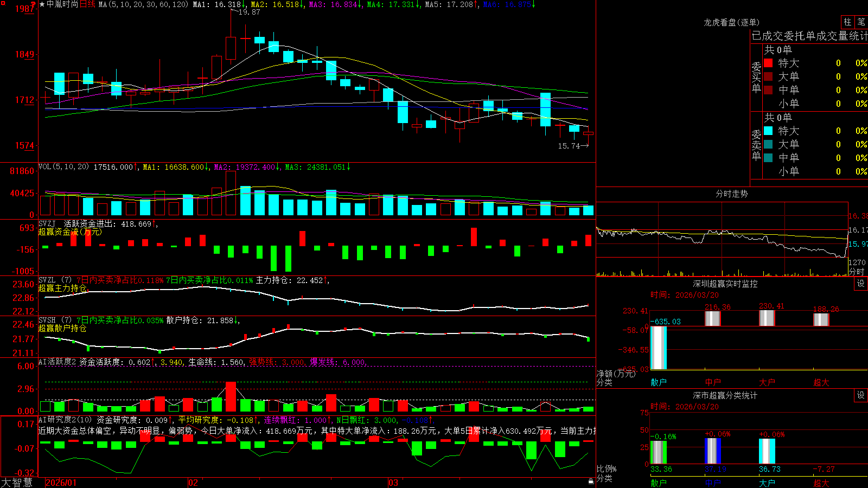868x488 pixels.
Task: Click the 委卖单 section label
Action: (756, 145)
